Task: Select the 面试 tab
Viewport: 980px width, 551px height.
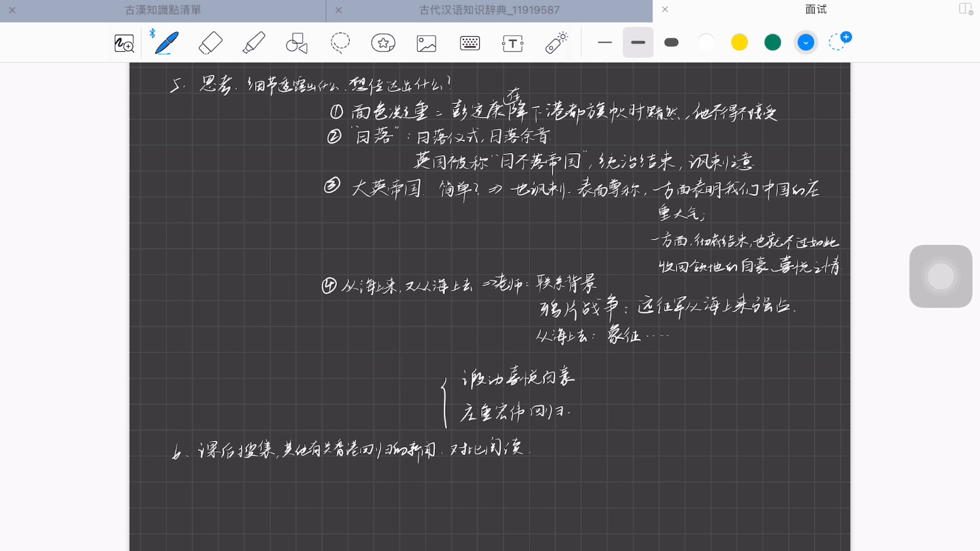Action: coord(816,10)
